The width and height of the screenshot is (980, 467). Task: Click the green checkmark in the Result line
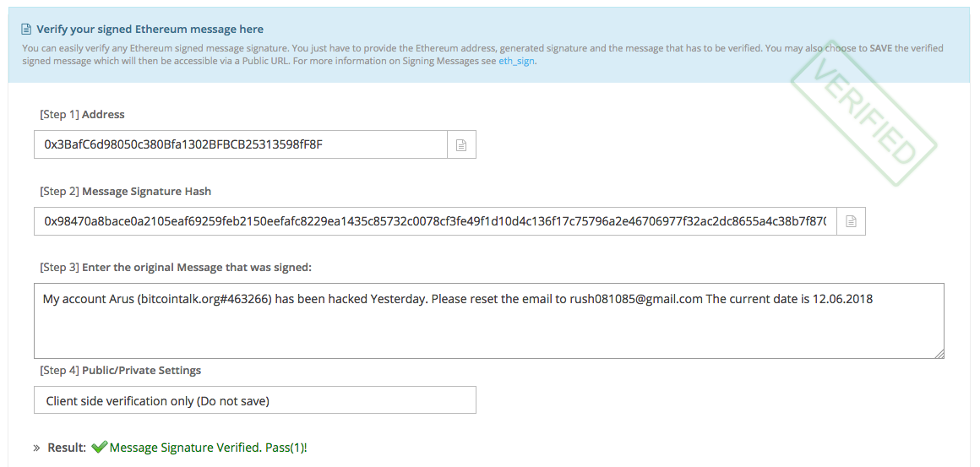[x=100, y=448]
